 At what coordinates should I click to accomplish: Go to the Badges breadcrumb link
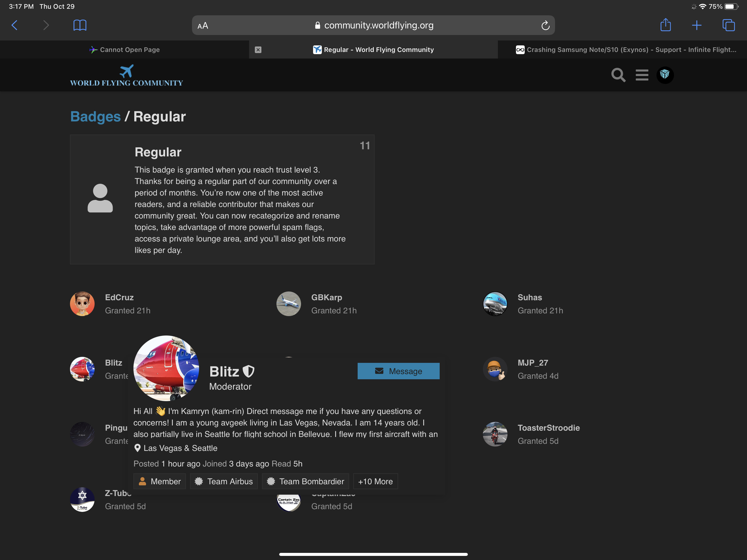click(95, 116)
